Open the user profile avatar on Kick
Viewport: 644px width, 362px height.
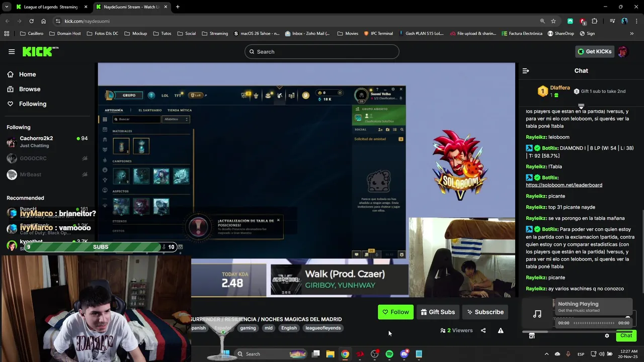(x=623, y=51)
